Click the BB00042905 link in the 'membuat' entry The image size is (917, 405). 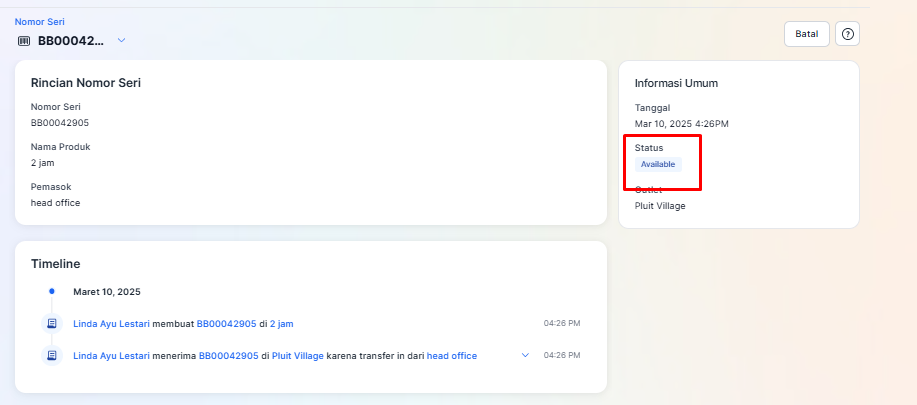click(226, 324)
